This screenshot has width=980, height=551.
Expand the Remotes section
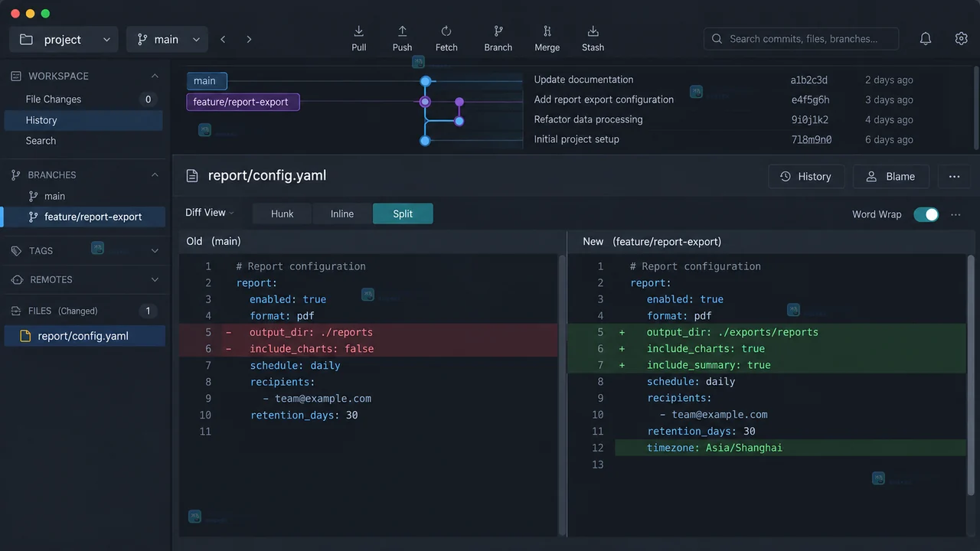click(155, 280)
